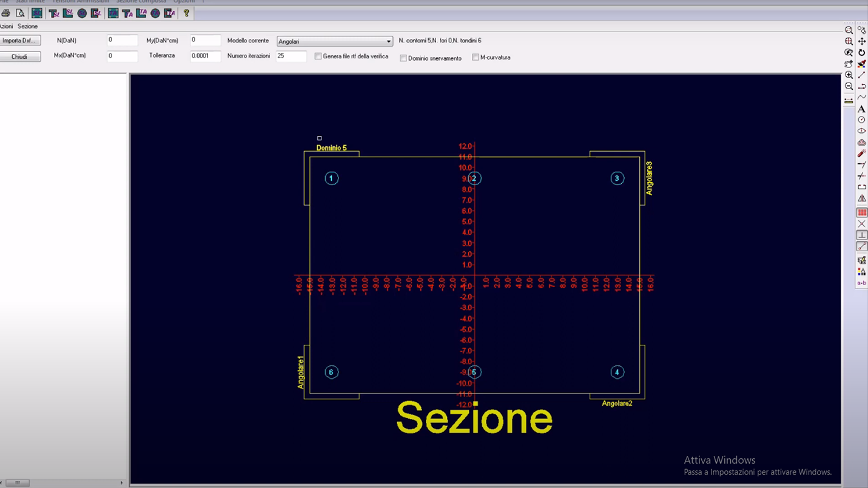
Task: Click the printer icon in the toolbar
Action: pyautogui.click(x=5, y=13)
